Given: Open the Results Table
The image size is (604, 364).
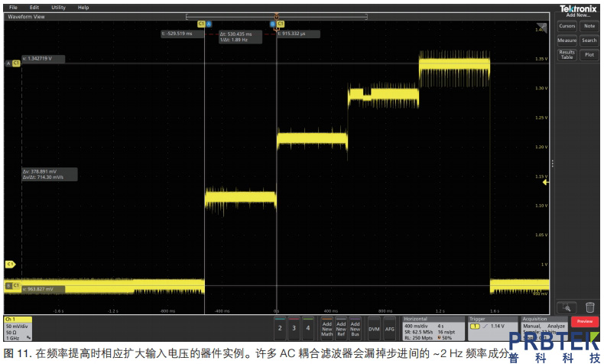Looking at the screenshot, I should click(567, 55).
